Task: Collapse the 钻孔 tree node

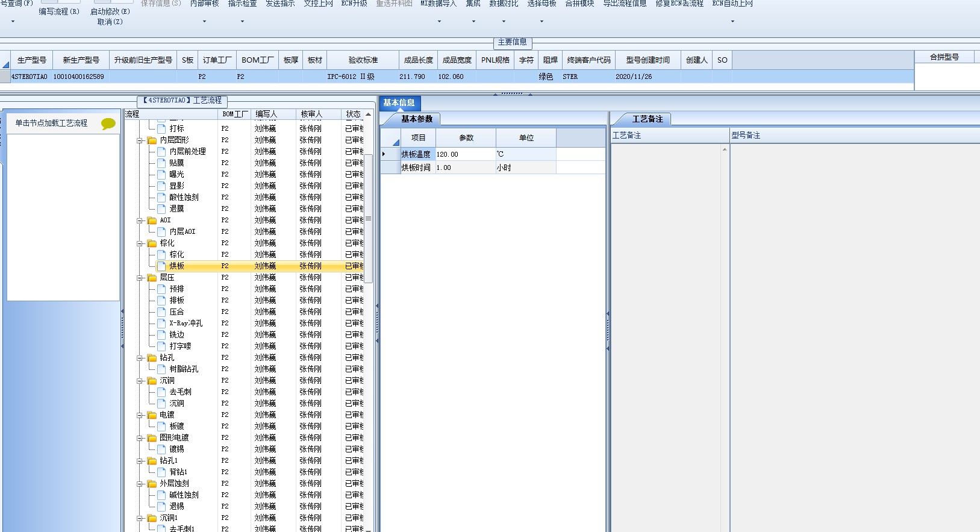Action: click(140, 358)
